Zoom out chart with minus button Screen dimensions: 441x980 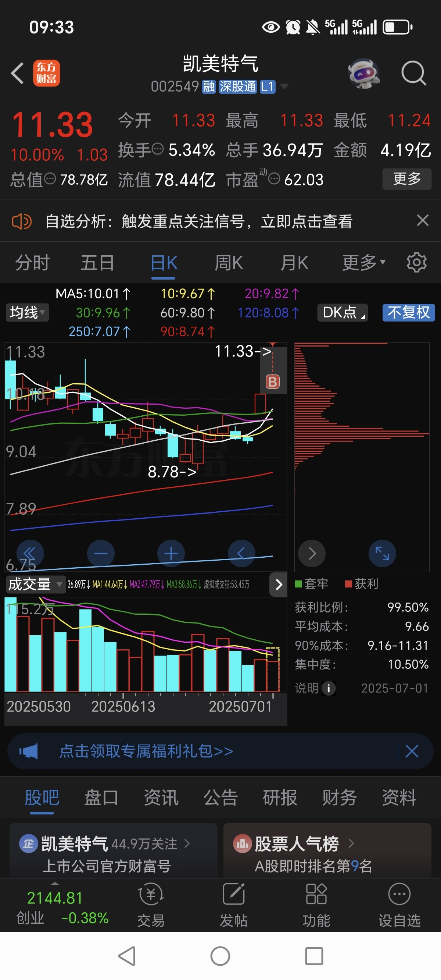click(101, 554)
